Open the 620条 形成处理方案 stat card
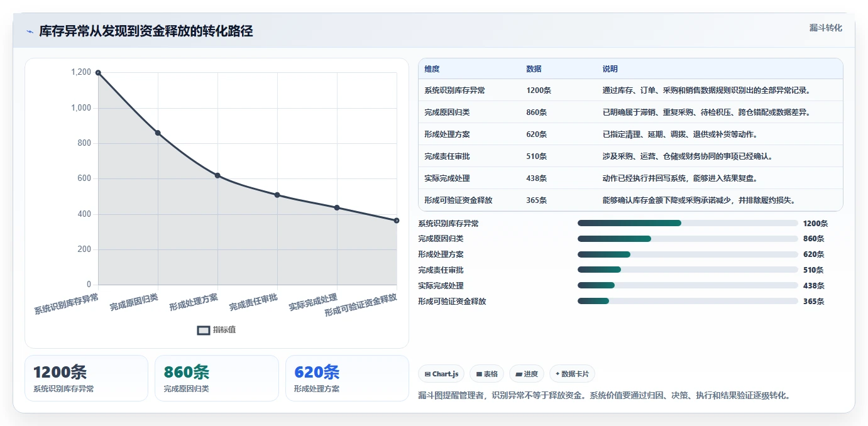Viewport: 868px width, 426px height. [347, 378]
